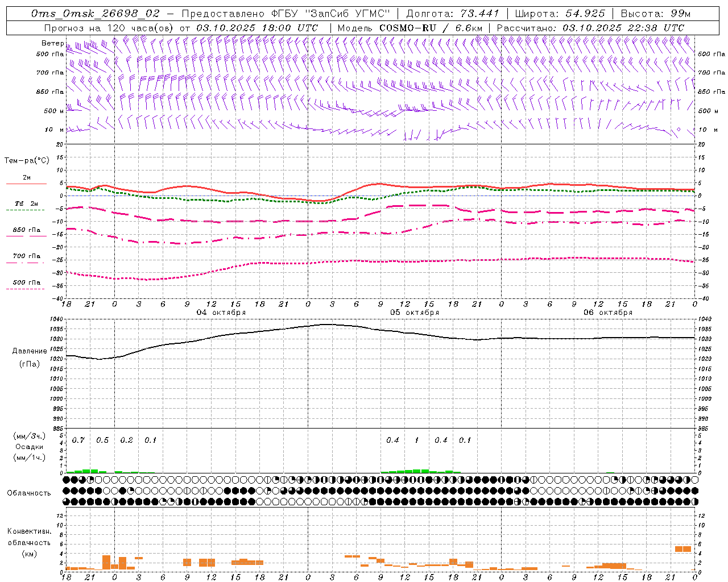Click the station title Oms_Omsk_26698_02

(x=96, y=14)
